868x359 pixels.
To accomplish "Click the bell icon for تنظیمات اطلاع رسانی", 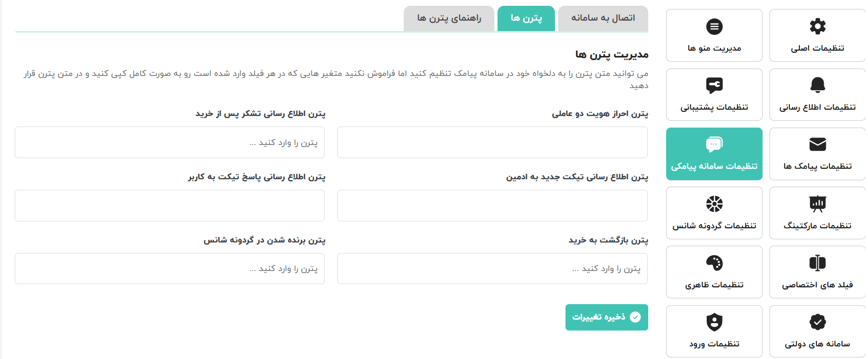I will (x=817, y=85).
